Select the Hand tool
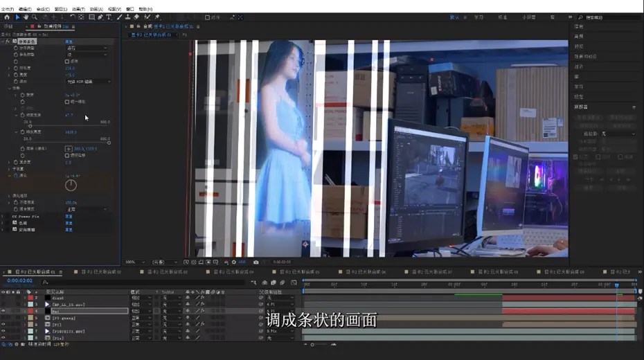Screen dimensions: 644x360 [26, 17]
